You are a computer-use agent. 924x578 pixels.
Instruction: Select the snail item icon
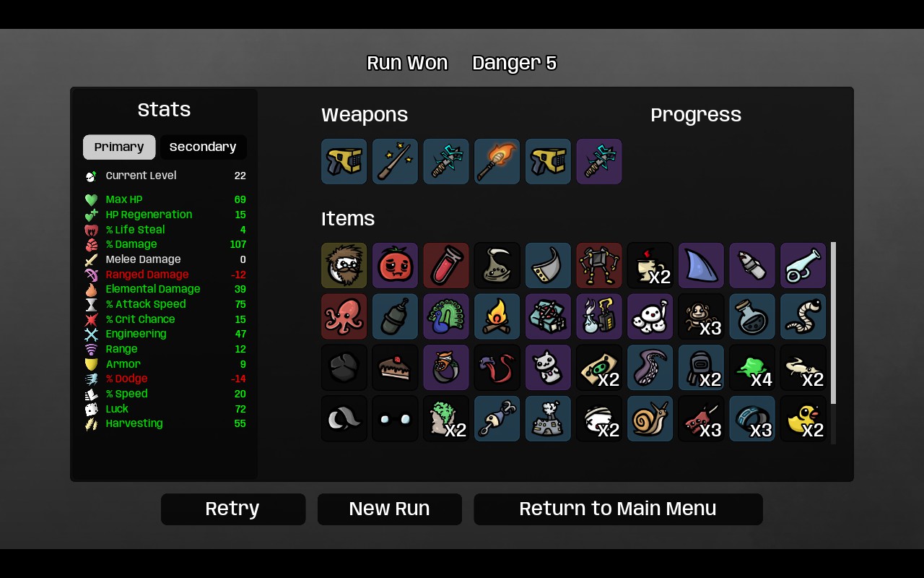[x=650, y=419]
